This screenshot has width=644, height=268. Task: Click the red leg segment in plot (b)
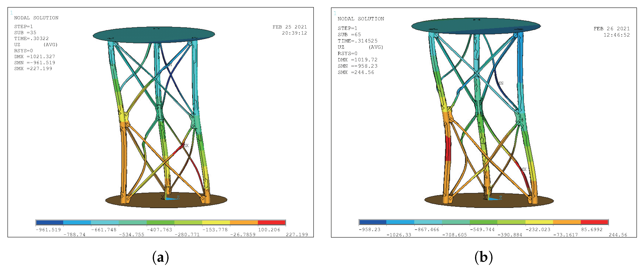448,148
